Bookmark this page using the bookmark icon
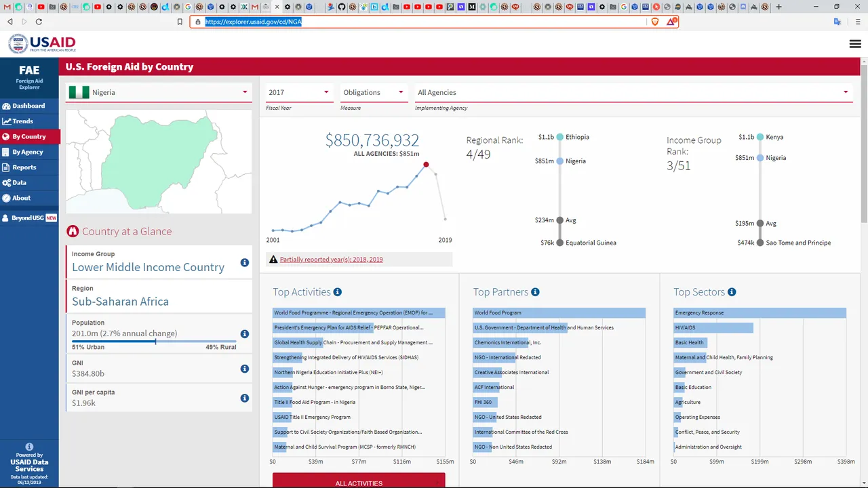 point(180,22)
